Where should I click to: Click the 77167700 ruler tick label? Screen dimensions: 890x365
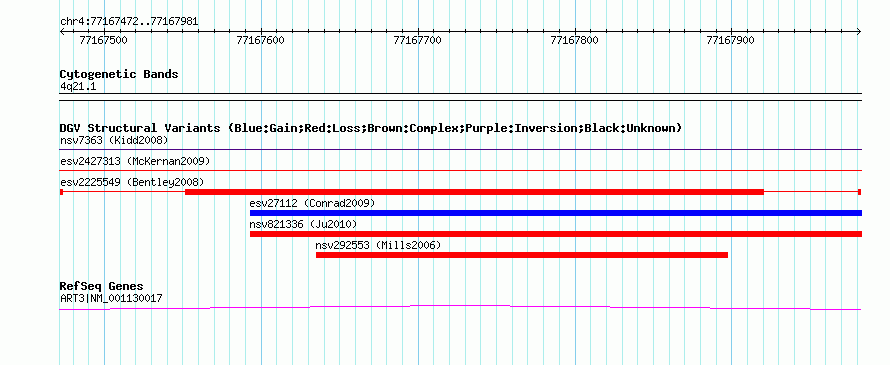(417, 40)
